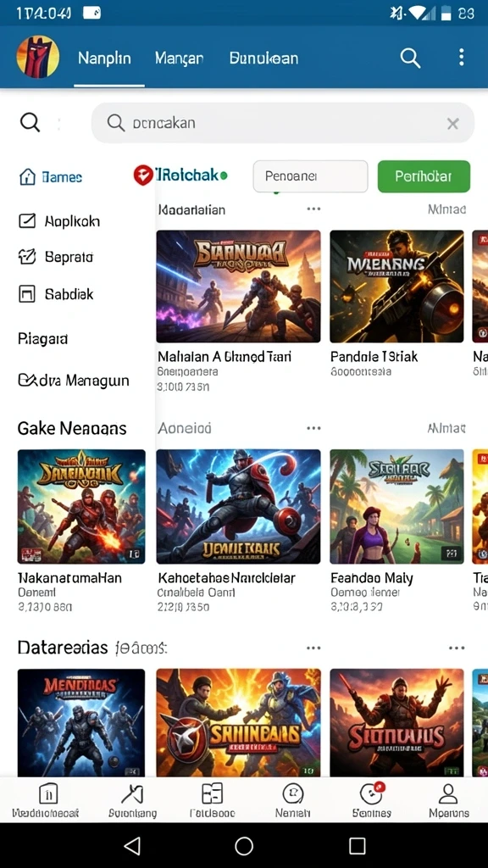
Task: Tap the Datareadas section heading
Action: tap(63, 647)
